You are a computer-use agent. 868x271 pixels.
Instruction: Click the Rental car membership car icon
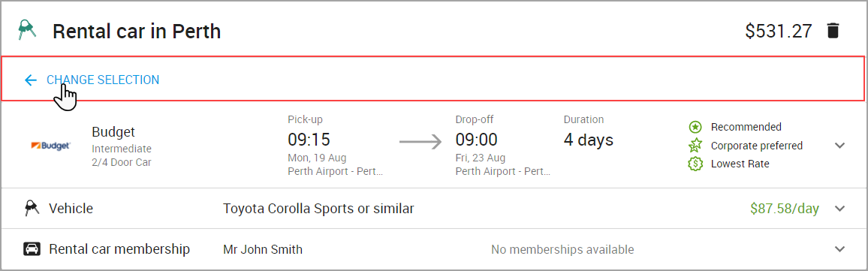pyautogui.click(x=32, y=249)
